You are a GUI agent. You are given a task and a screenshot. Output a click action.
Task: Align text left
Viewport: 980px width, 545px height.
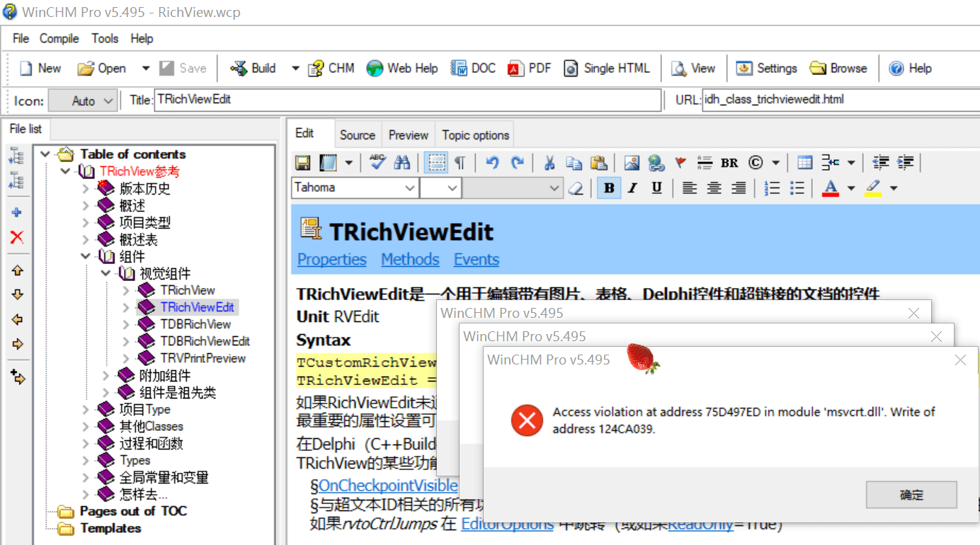[x=689, y=188]
